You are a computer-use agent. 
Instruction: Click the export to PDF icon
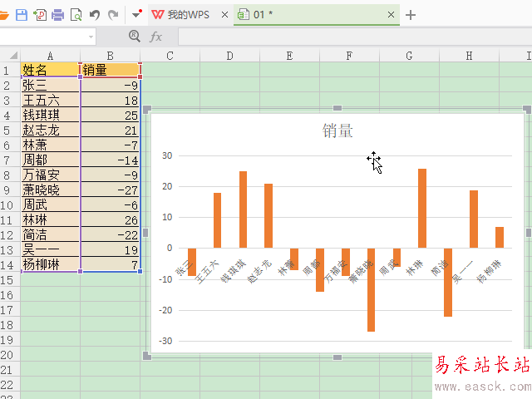[40, 15]
